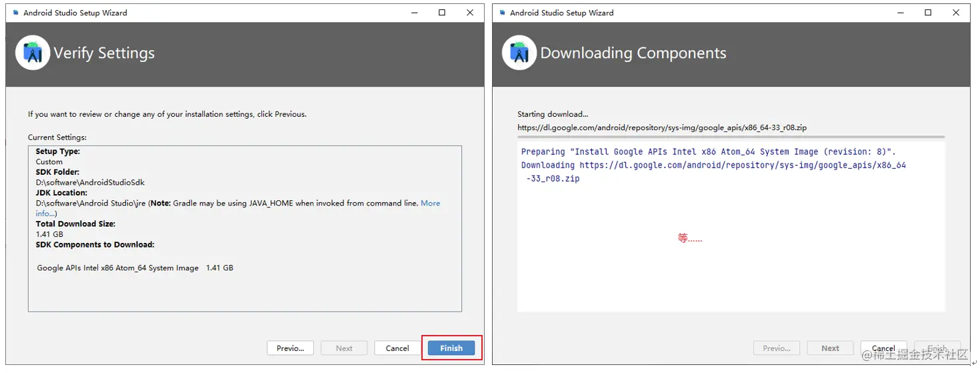This screenshot has height=373, width=980.
Task: Click the 'Setup Type:' label
Action: tap(58, 151)
